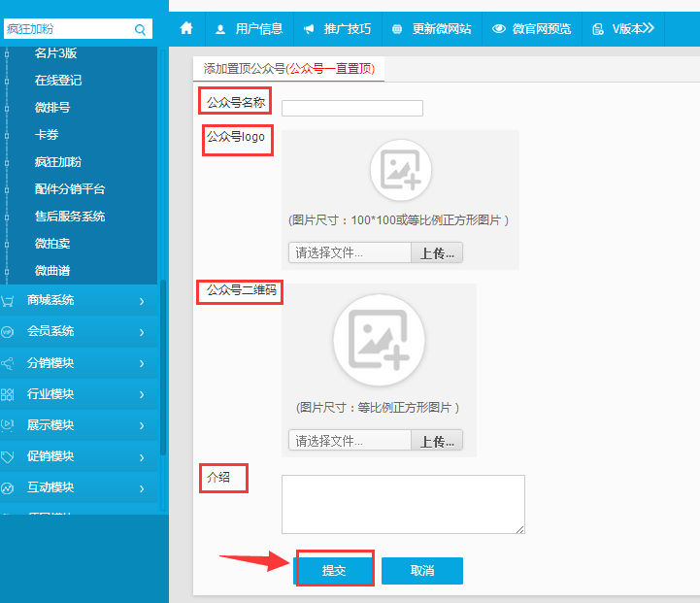Expand the 行业模块 chevron arrow
Viewport: 700px width, 603px height.
click(x=142, y=394)
